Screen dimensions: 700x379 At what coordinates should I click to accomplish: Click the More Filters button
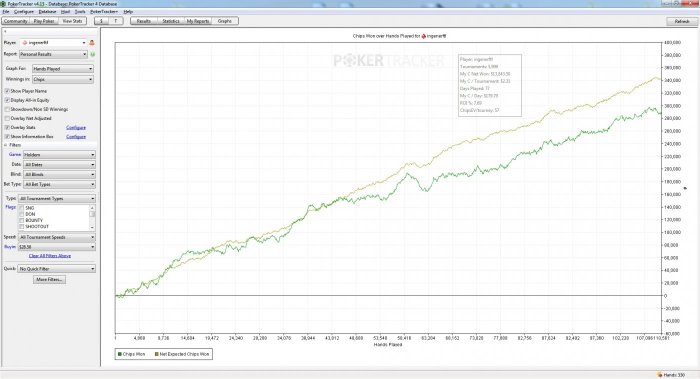pos(50,279)
